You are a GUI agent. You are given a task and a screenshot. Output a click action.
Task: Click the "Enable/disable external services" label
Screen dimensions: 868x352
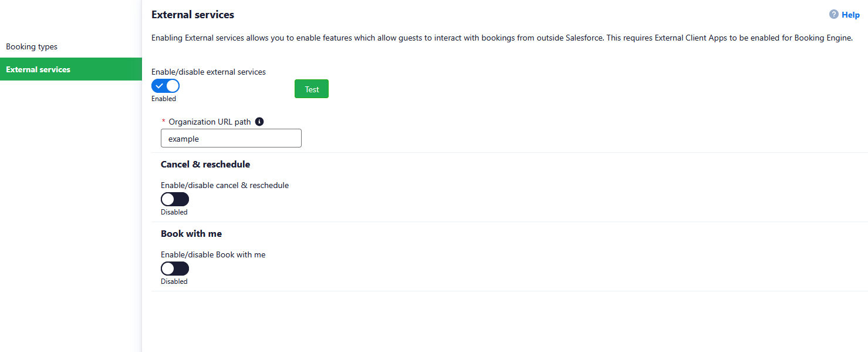coord(208,72)
